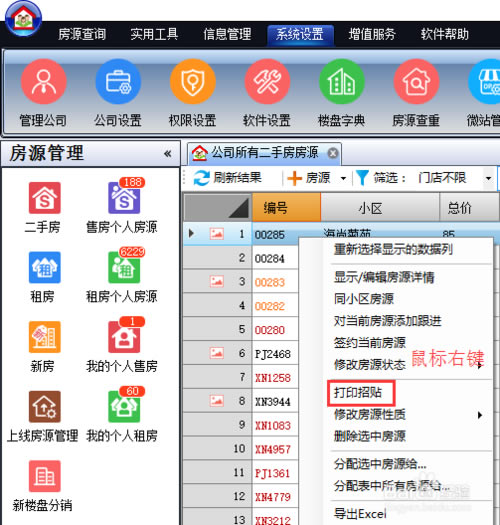500x525 pixels.
Task: Click the 公司设置 briefcase icon
Action: pyautogui.click(x=118, y=81)
